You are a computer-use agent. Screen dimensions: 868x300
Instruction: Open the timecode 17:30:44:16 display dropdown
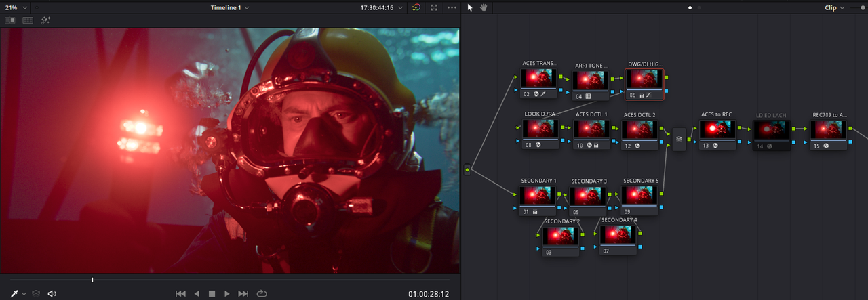coord(381,7)
